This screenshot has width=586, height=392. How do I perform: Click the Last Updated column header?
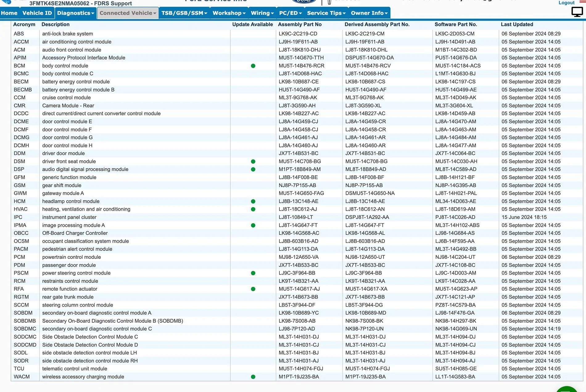(517, 24)
